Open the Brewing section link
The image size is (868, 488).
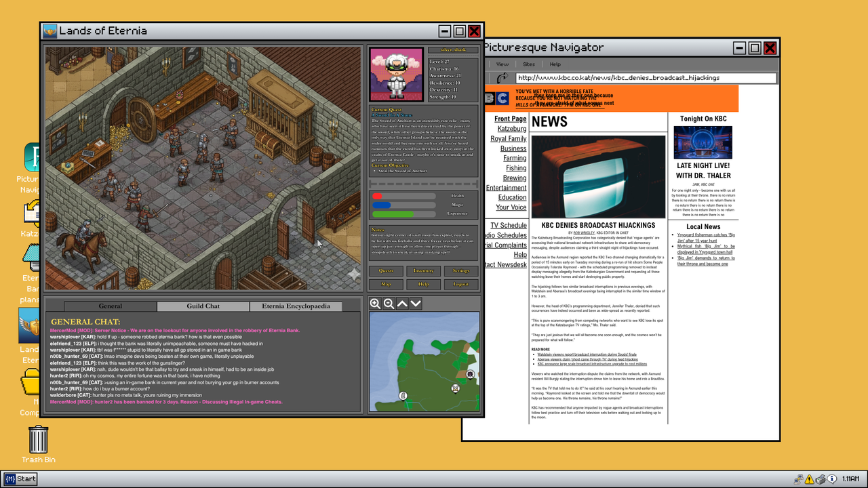point(515,178)
